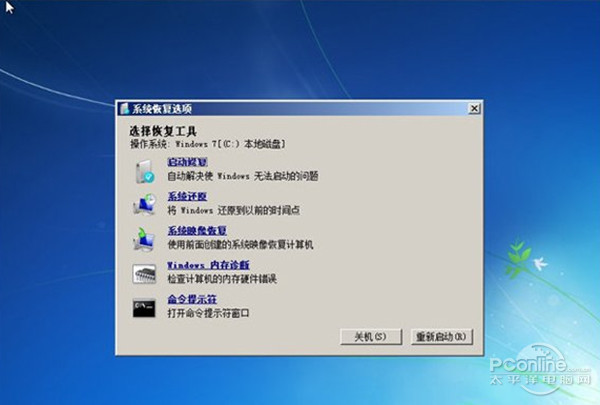Close the 系统恢复选项 dialog
The height and width of the screenshot is (405, 600).
474,109
